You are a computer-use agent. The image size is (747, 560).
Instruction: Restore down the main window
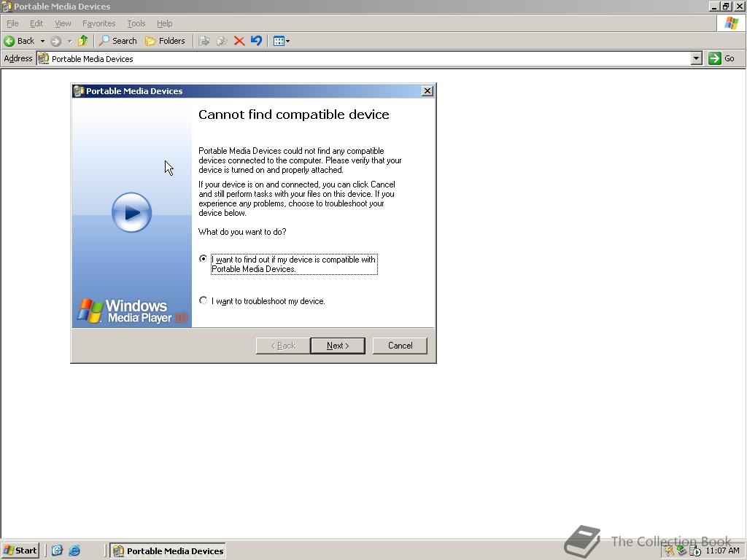[x=726, y=6]
